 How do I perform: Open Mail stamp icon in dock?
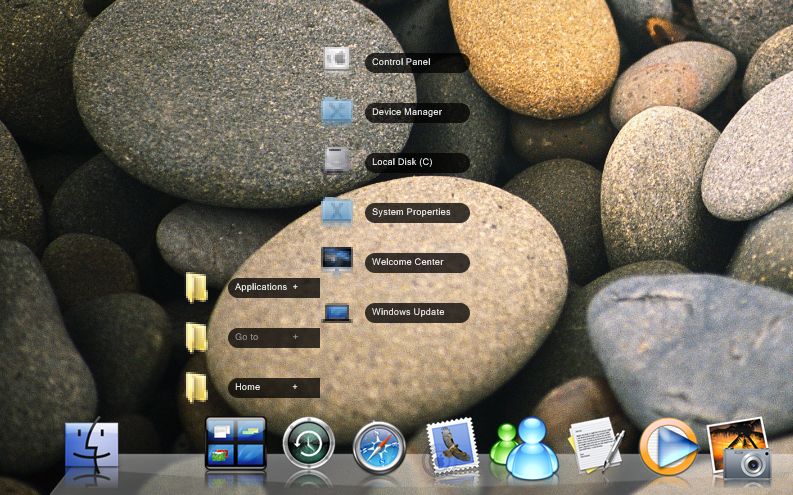point(452,446)
